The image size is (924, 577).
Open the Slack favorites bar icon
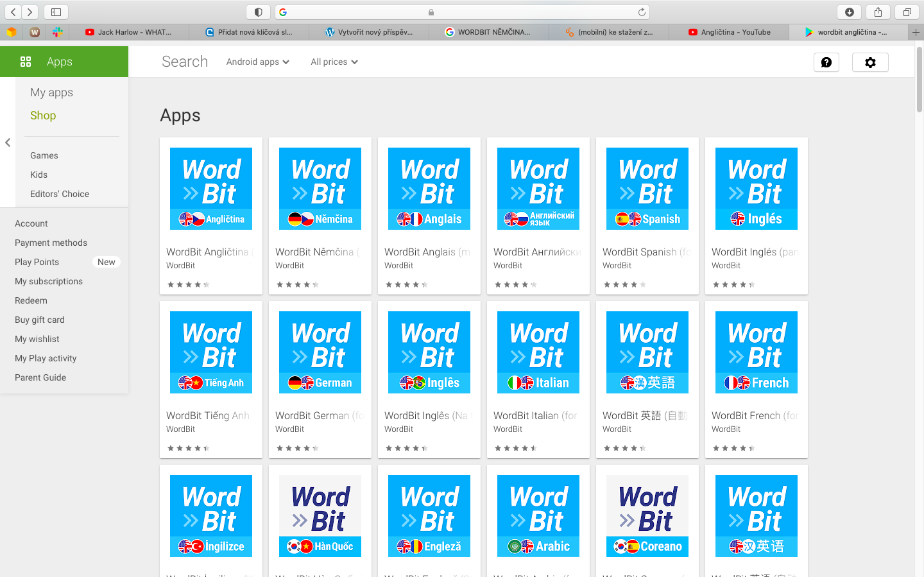coord(58,32)
